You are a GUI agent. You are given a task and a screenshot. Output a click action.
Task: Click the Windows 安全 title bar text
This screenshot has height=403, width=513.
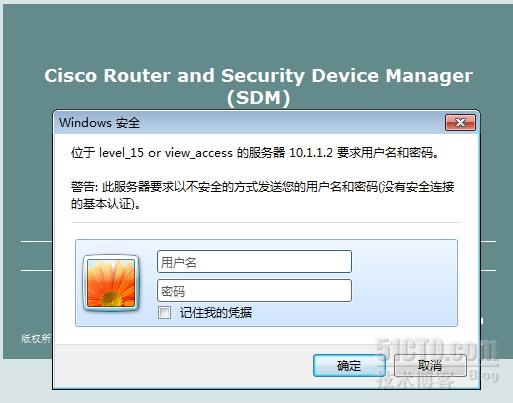[99, 123]
